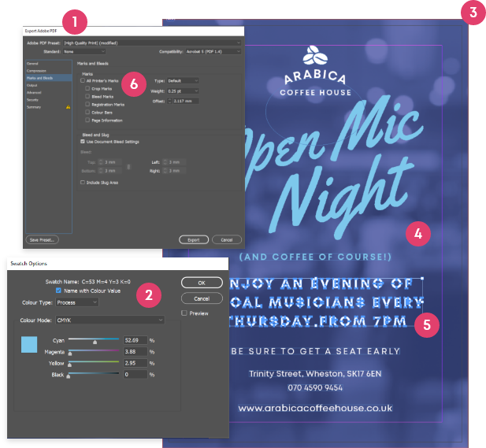Click the Bottom bleed stepper arrows

coord(101,171)
